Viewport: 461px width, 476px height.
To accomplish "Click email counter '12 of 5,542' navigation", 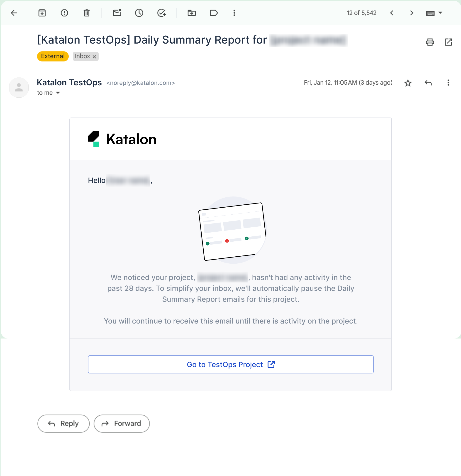I will pyautogui.click(x=361, y=13).
